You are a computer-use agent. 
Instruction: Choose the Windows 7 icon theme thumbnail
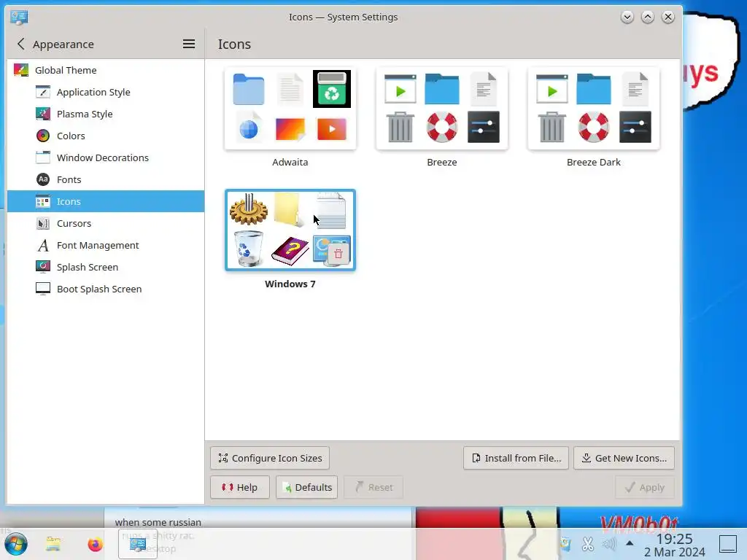pyautogui.click(x=290, y=230)
